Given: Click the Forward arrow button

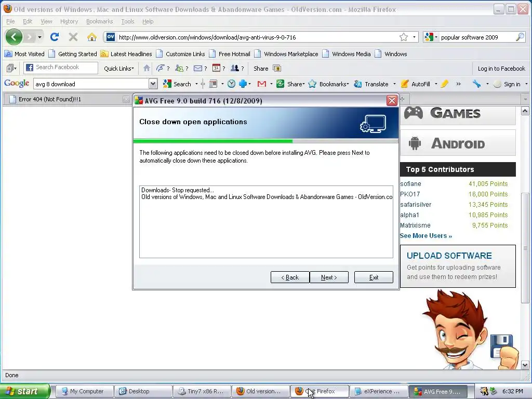Looking at the screenshot, I should pos(30,37).
